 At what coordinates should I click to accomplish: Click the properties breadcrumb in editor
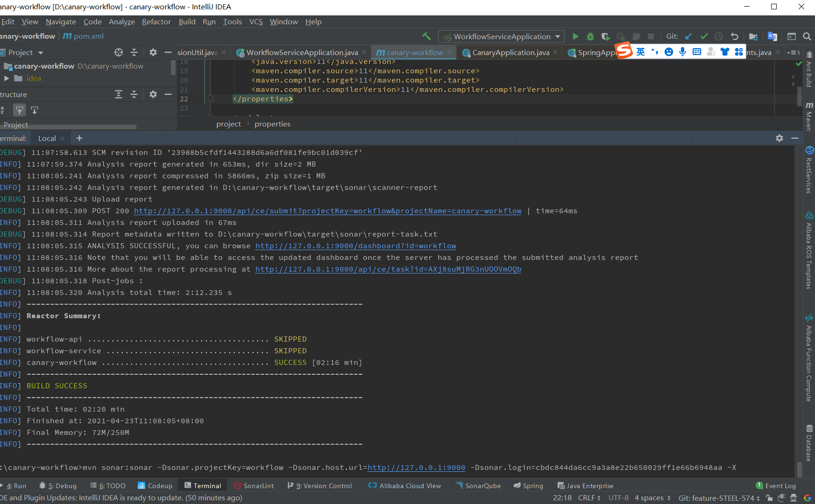(272, 124)
